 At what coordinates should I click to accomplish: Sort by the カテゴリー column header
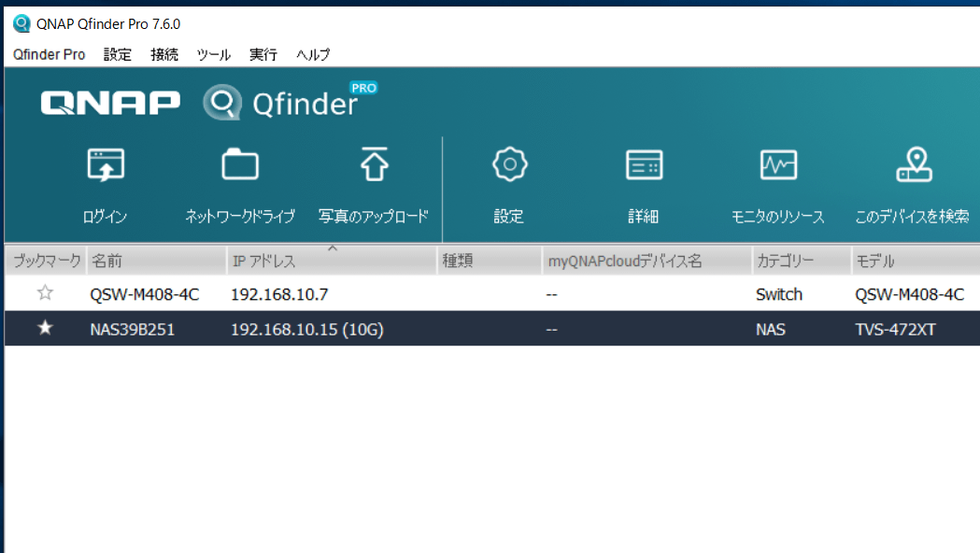802,261
